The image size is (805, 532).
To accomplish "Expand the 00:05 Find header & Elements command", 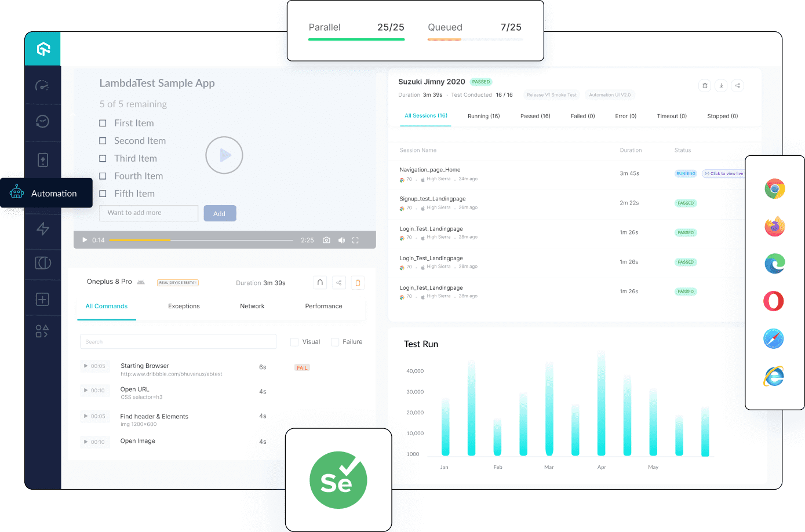I will point(94,416).
